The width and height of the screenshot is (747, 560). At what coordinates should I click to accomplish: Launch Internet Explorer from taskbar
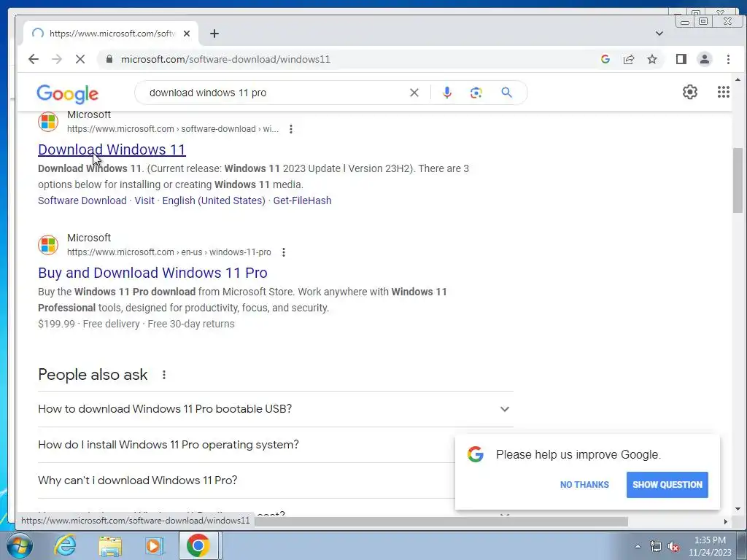pos(65,545)
